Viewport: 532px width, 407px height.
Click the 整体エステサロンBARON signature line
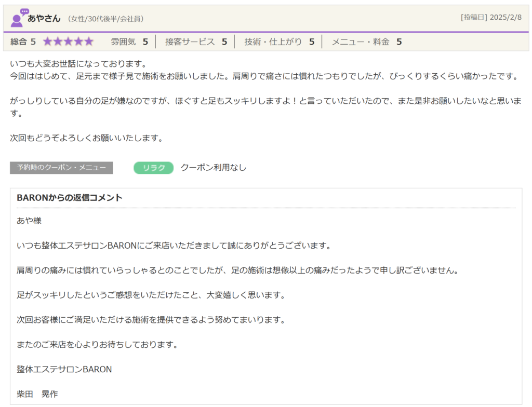pyautogui.click(x=64, y=370)
